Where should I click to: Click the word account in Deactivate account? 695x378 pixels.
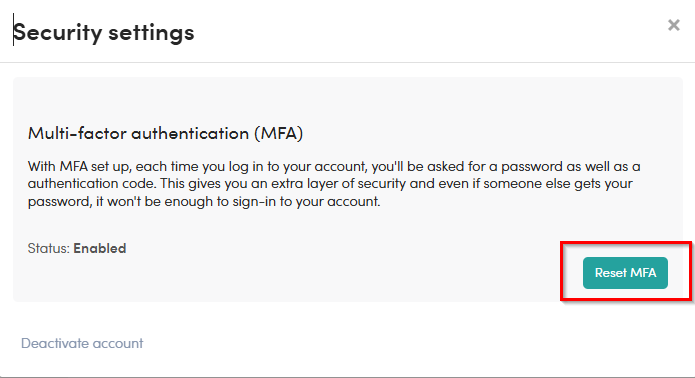pyautogui.click(x=118, y=343)
